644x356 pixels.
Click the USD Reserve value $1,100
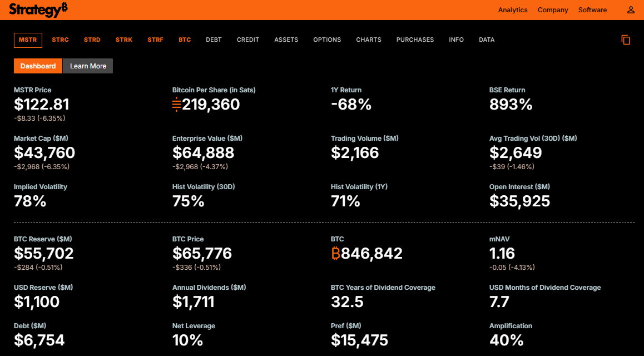point(37,302)
